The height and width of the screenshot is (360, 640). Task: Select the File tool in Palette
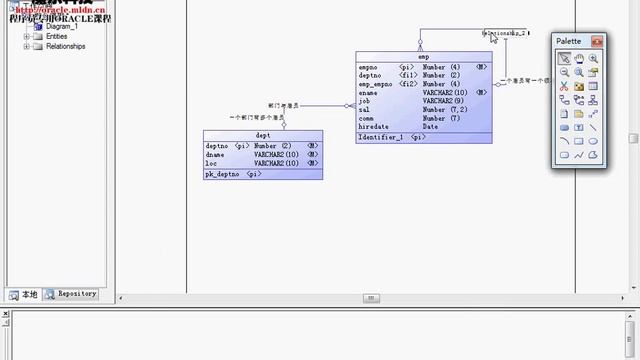click(564, 114)
